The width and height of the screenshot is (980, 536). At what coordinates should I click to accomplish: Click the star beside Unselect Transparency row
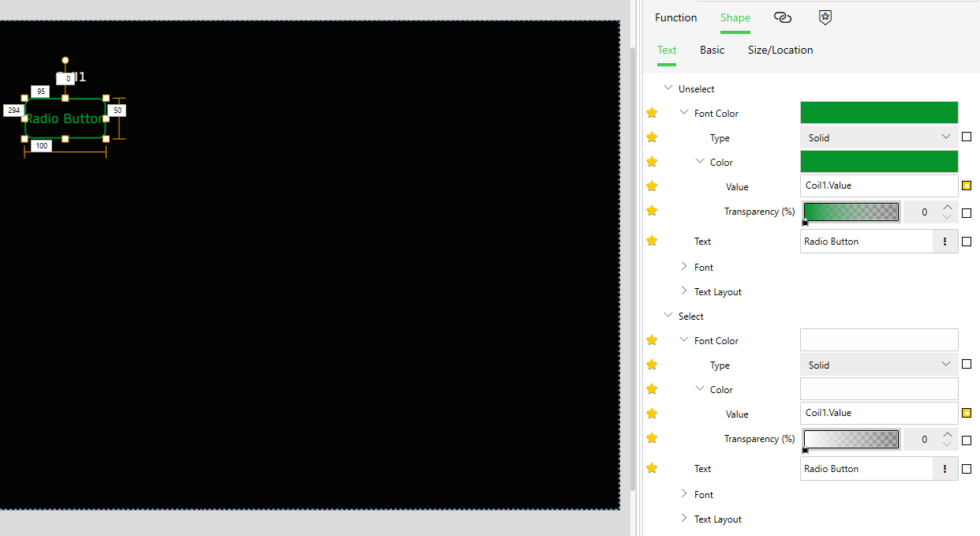(652, 211)
